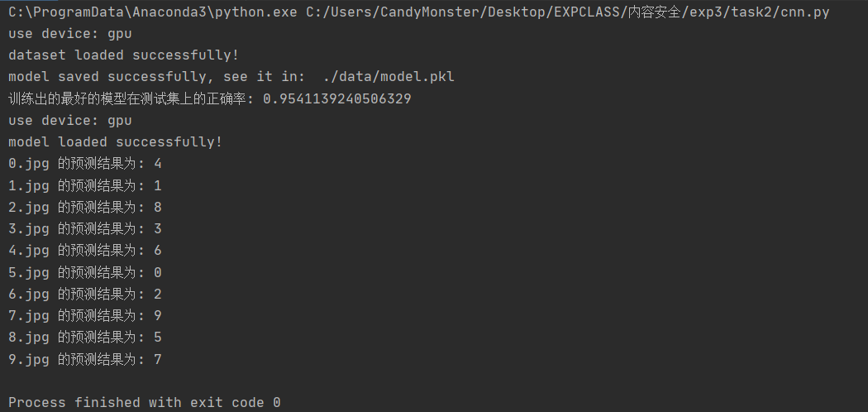Click the accuracy value 0.9541139240506329
Image resolution: width=868 pixels, height=412 pixels.
[x=336, y=98]
